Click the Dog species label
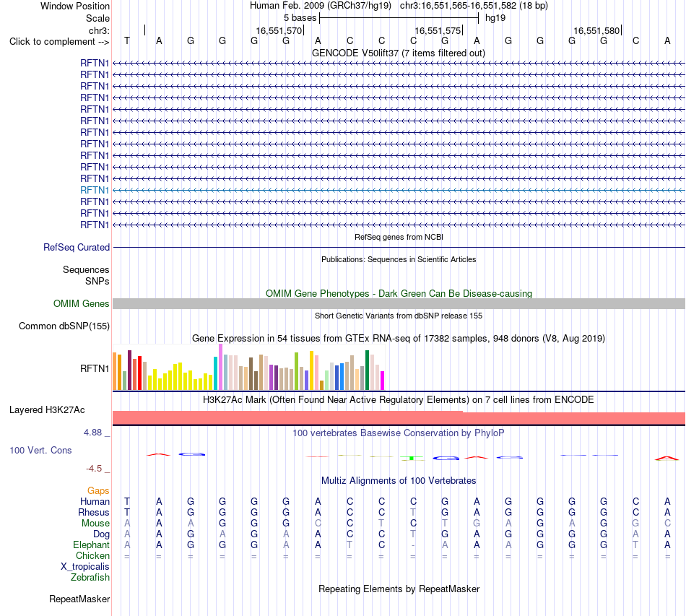 pyautogui.click(x=101, y=534)
